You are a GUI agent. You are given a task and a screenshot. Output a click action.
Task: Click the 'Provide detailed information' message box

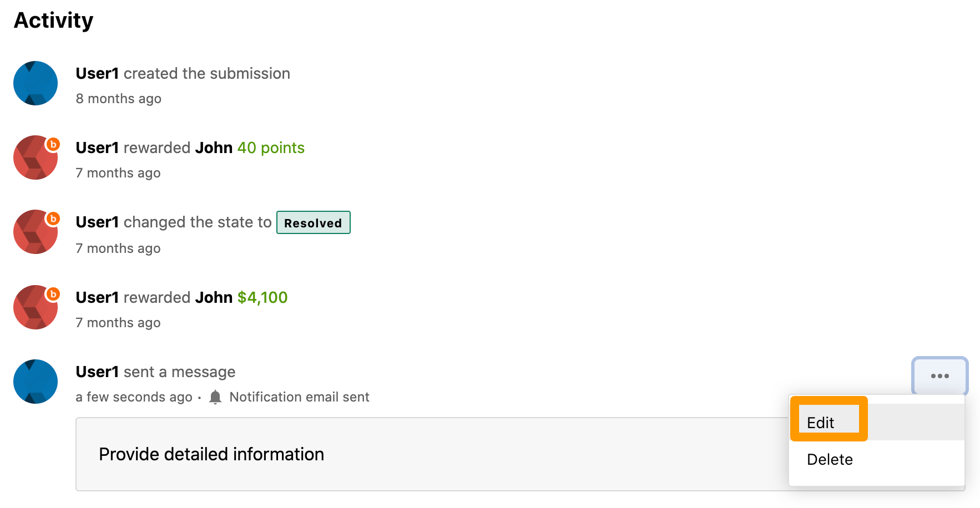click(432, 454)
